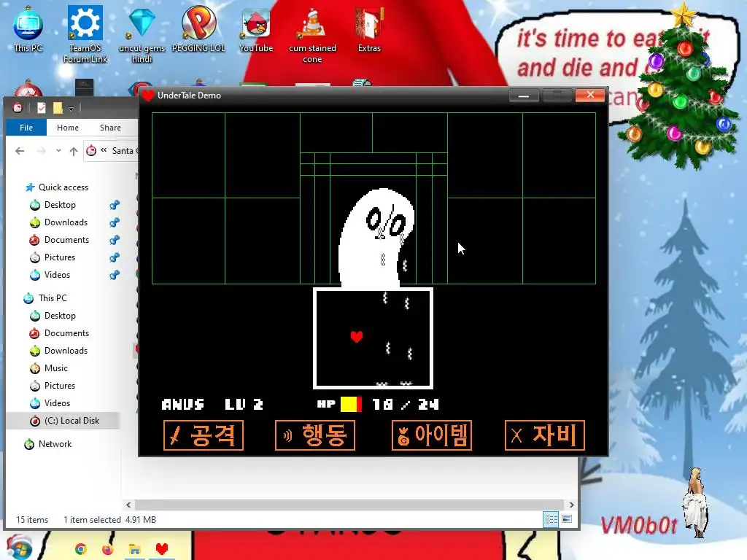747x560 pixels.
Task: Click pin icon beside Videos
Action: pos(115,275)
